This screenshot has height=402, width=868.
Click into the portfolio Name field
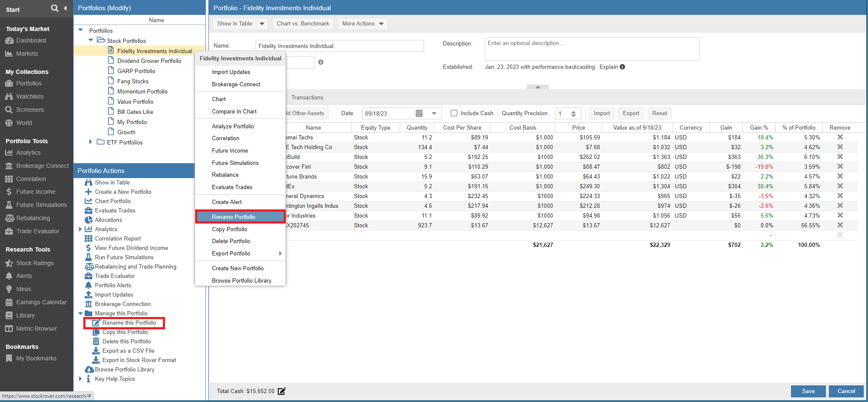pos(339,46)
